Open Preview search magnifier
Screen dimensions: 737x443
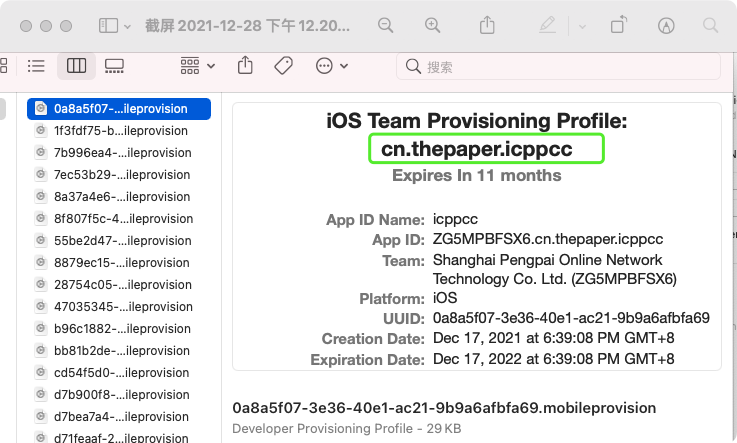click(x=710, y=25)
